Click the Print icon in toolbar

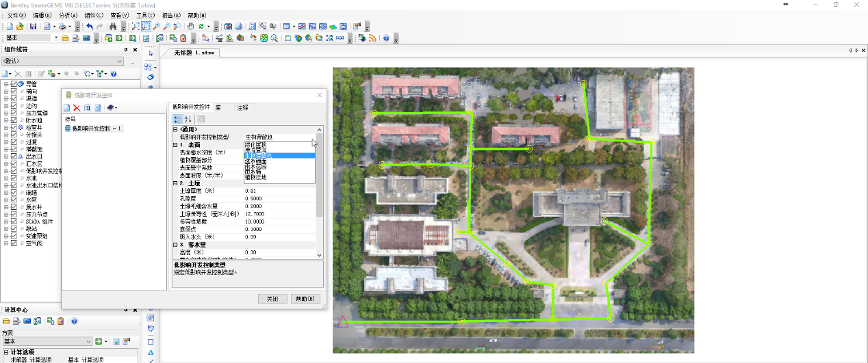(62, 27)
